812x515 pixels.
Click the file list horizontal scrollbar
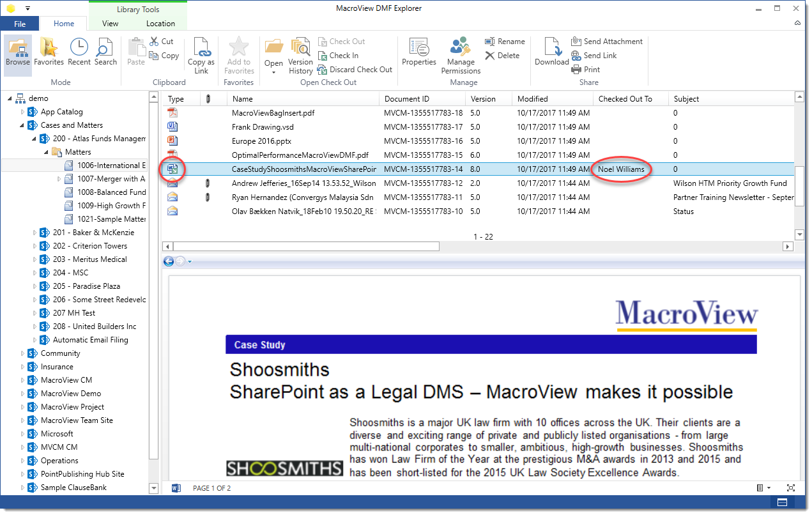pos(306,246)
